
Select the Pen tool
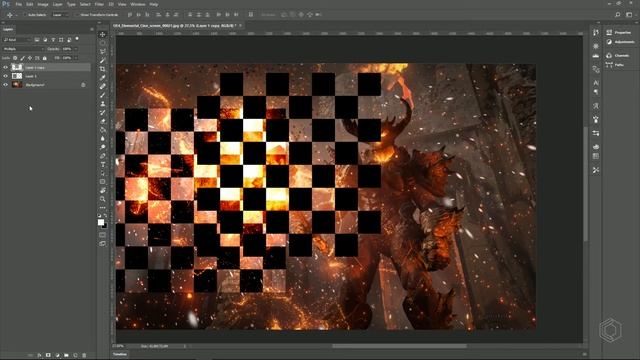pyautogui.click(x=102, y=156)
